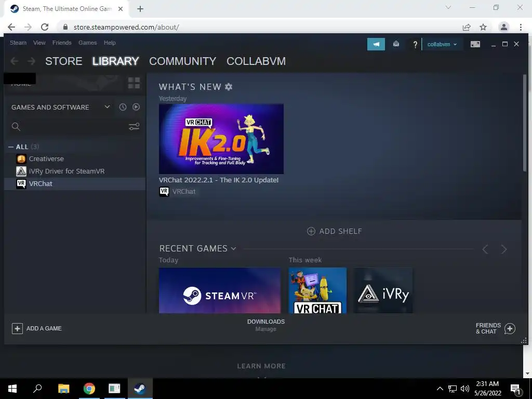Open the Games menu
This screenshot has width=532, height=399.
pos(87,43)
